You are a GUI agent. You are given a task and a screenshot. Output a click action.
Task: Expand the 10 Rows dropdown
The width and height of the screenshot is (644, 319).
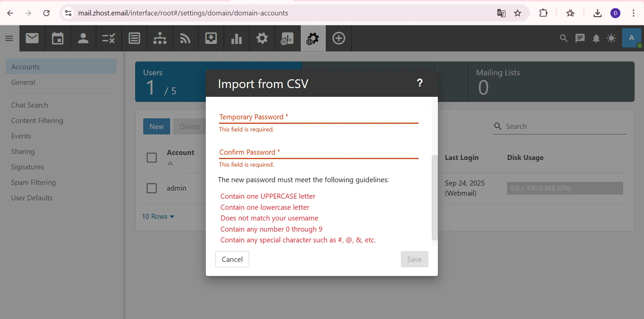tap(158, 216)
